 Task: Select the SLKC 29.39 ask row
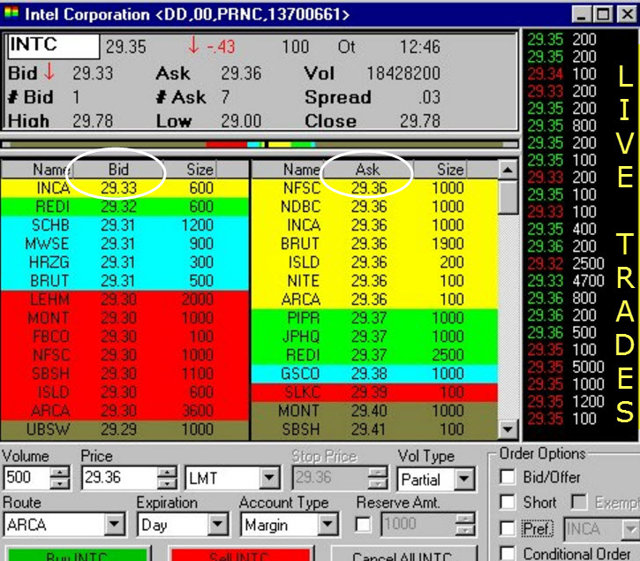(374, 392)
